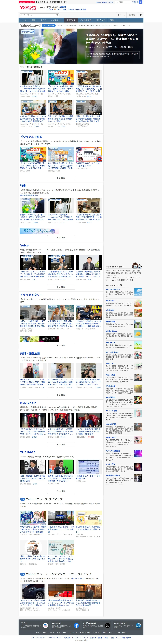162x644 pixels.
Task: Play the 32:00 ONE OK ROCK Taka video
Action: 61,420
